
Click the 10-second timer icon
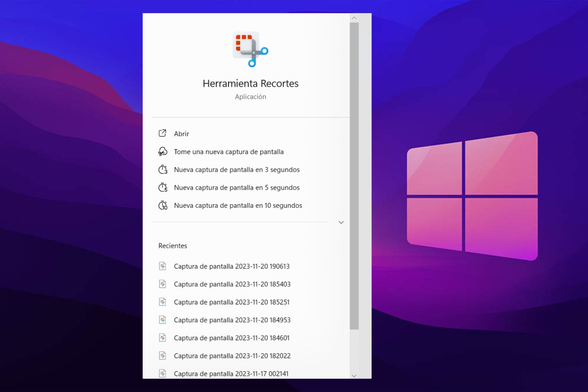coord(163,205)
